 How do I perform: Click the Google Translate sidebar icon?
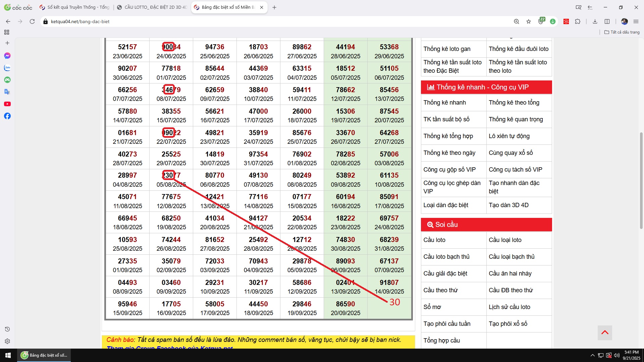[7, 92]
